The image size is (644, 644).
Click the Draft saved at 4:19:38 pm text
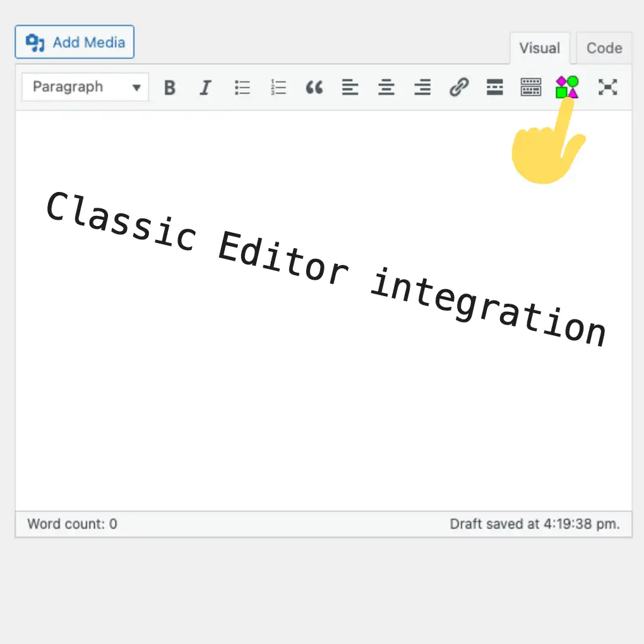[x=535, y=523]
